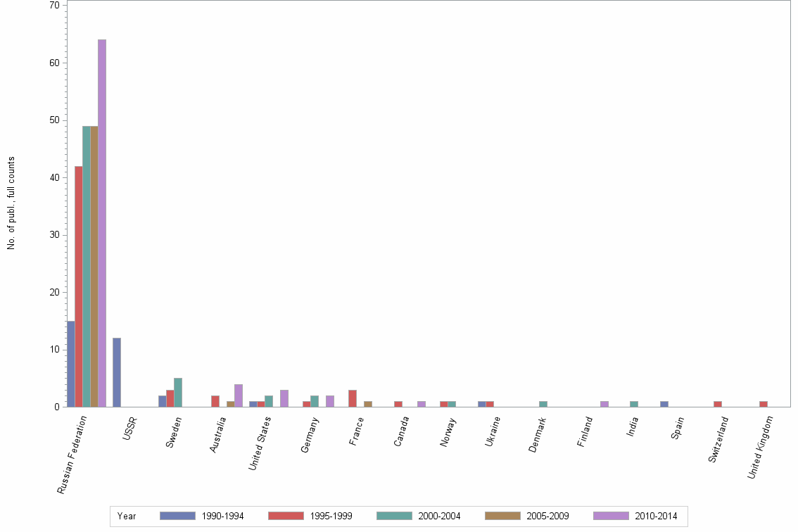Click the United States purple bar
The width and height of the screenshot is (798, 532).
(x=283, y=398)
